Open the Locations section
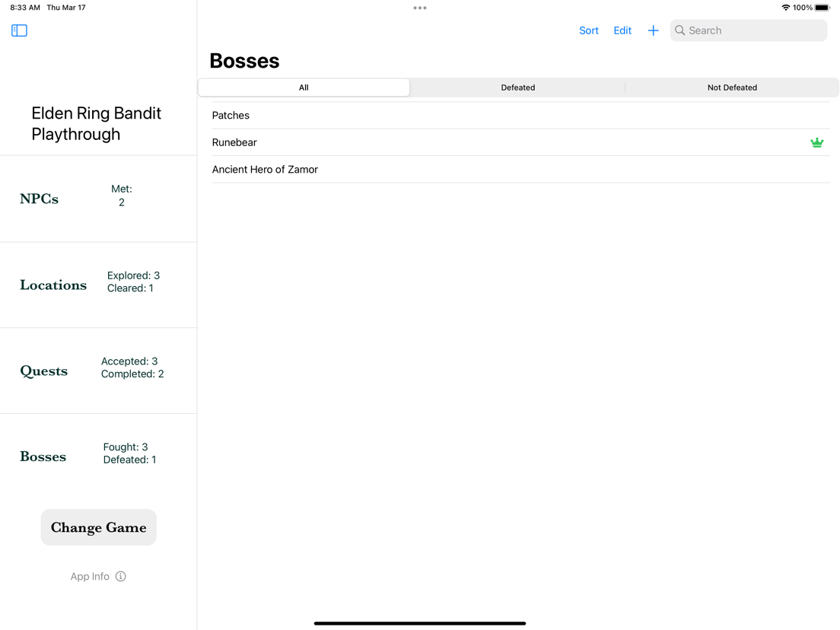Image resolution: width=840 pixels, height=630 pixels. [x=99, y=285]
